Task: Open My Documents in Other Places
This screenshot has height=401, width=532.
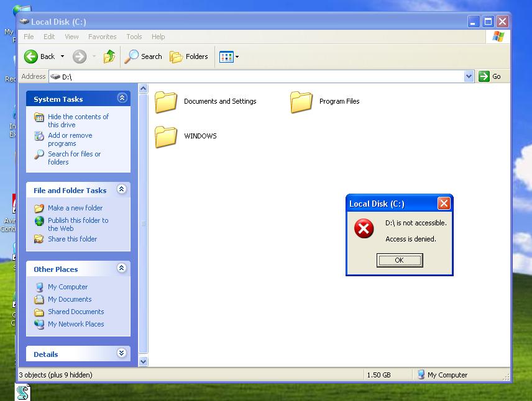Action: click(70, 299)
